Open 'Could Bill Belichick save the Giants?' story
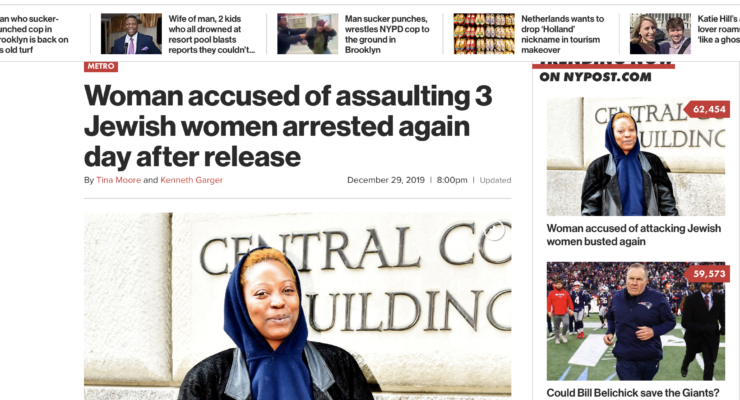This screenshot has height=400, width=740. pyautogui.click(x=632, y=392)
